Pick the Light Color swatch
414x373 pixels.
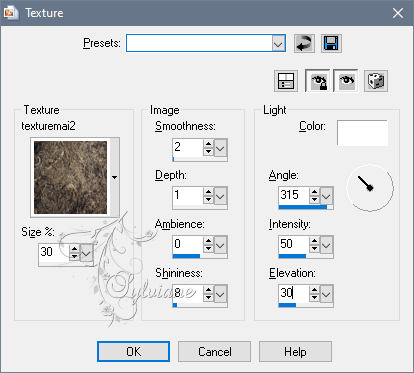(362, 133)
